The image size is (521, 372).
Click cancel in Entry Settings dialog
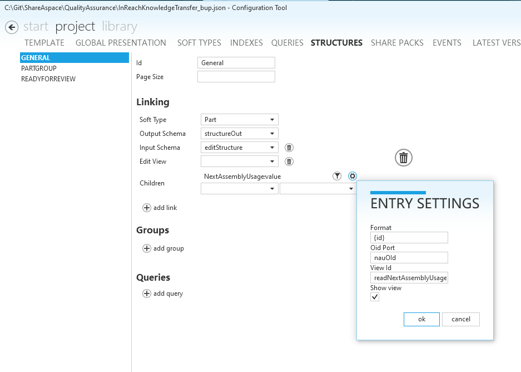461,319
